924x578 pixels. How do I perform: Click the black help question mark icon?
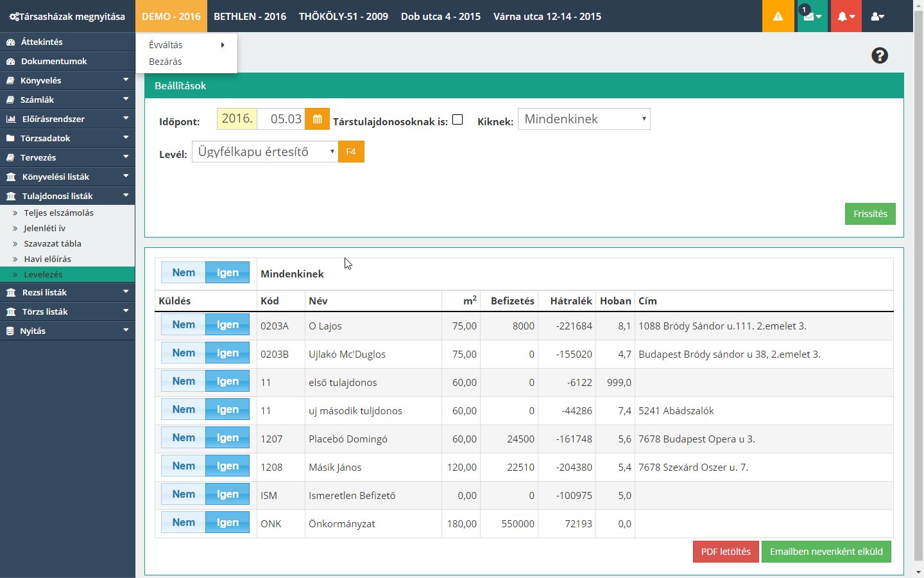coord(879,56)
